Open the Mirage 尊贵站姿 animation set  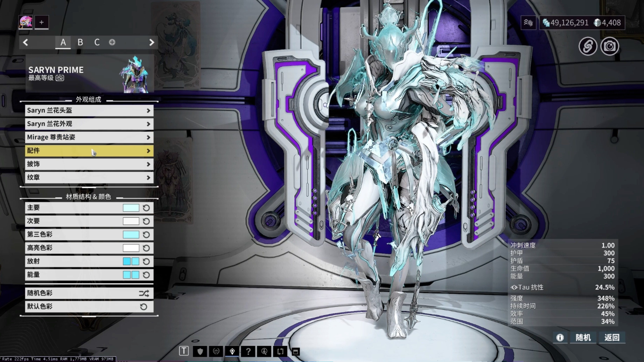click(89, 137)
